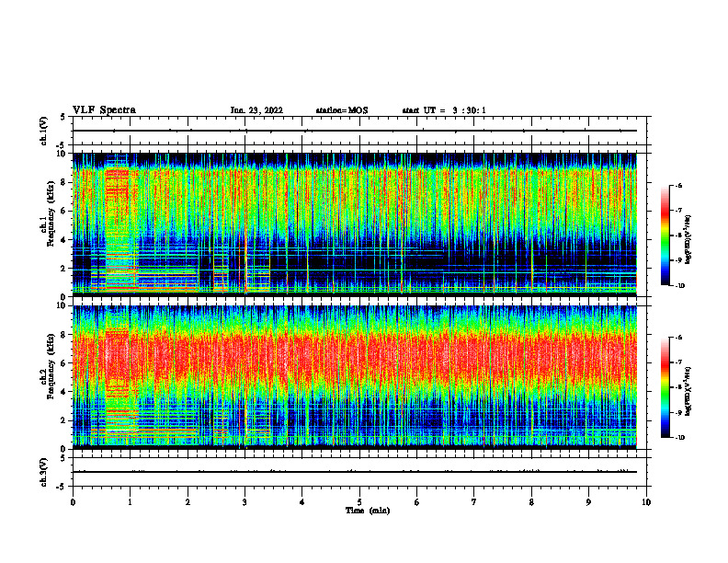Viewport: 728px width, 563px height.
Task: Click the '5' tick on ch.1(V) axis
Action: [63, 118]
